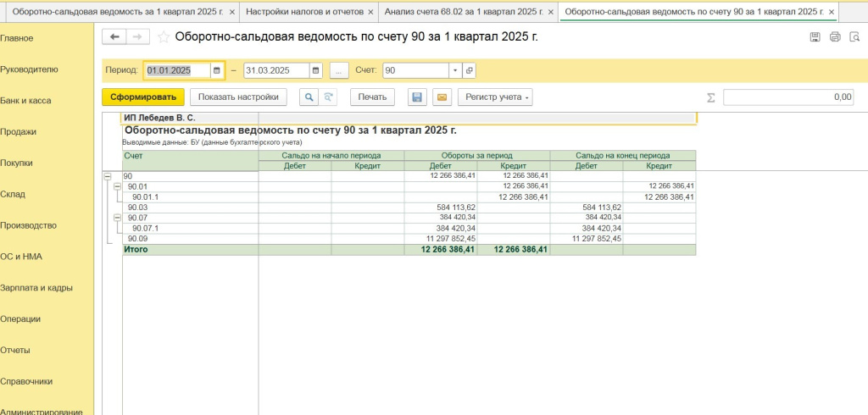868x415 pixels.
Task: Open period selection ellipsis button
Action: tap(339, 70)
